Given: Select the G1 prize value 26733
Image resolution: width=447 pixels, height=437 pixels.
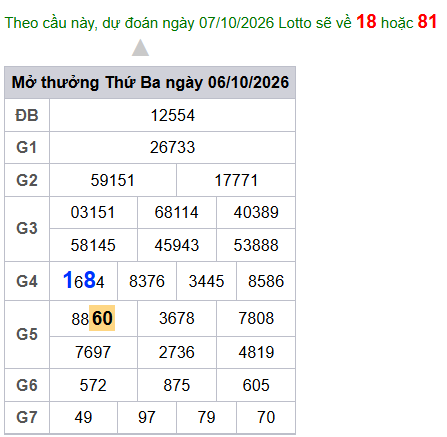Looking at the screenshot, I should [x=173, y=148].
